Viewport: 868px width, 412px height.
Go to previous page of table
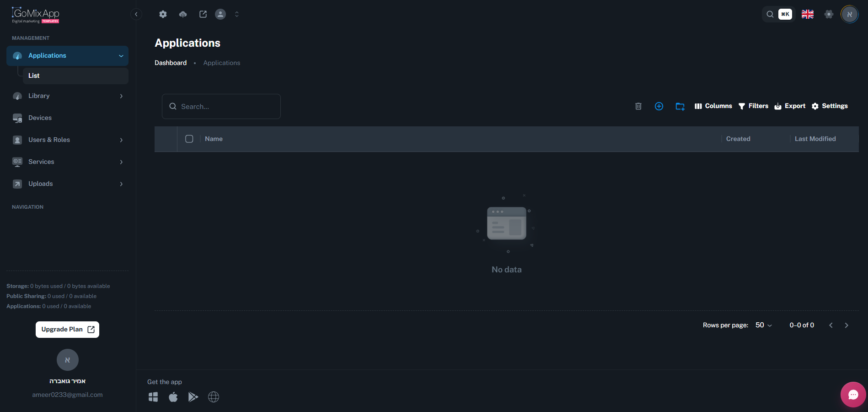point(831,325)
